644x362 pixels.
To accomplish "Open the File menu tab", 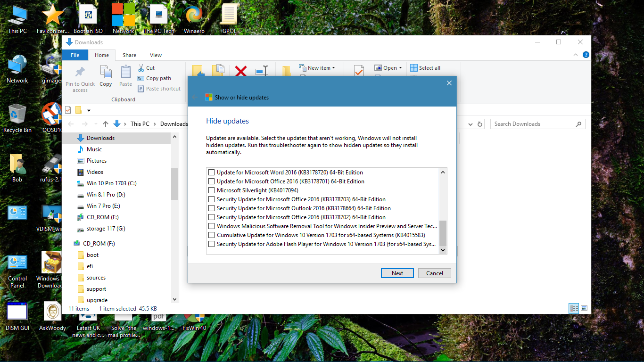I will pos(75,55).
